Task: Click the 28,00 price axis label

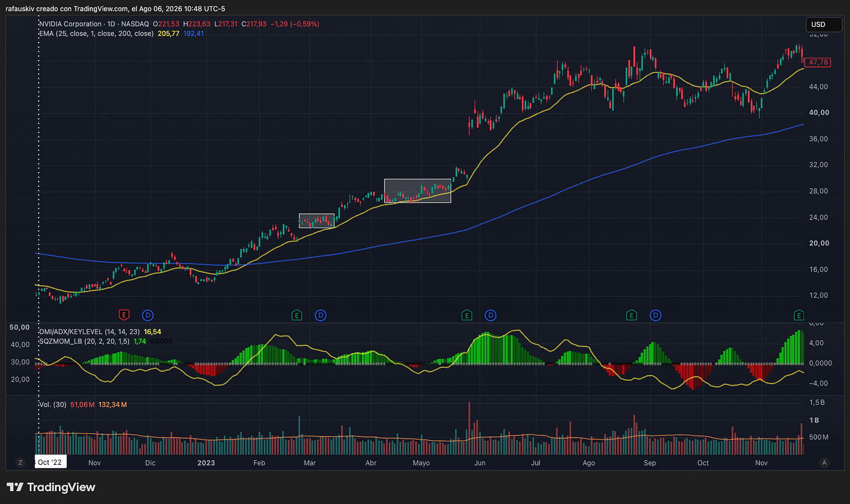Action: (x=817, y=191)
